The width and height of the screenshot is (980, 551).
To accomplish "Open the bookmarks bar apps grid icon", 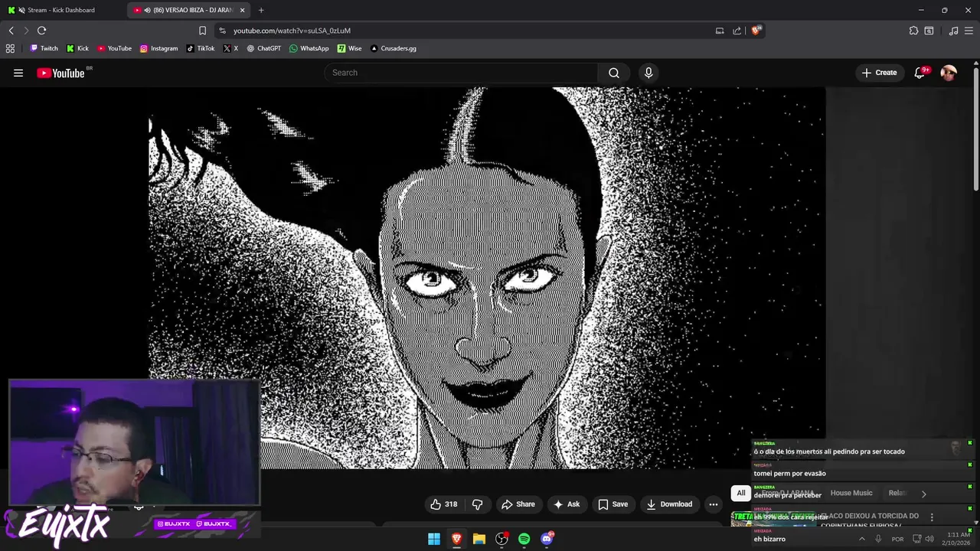I will 10,48.
